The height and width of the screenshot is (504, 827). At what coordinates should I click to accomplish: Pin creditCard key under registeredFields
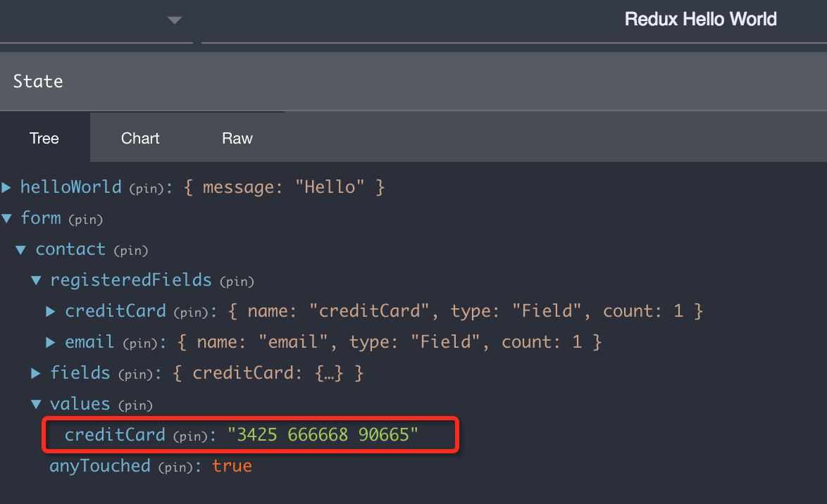pyautogui.click(x=191, y=313)
